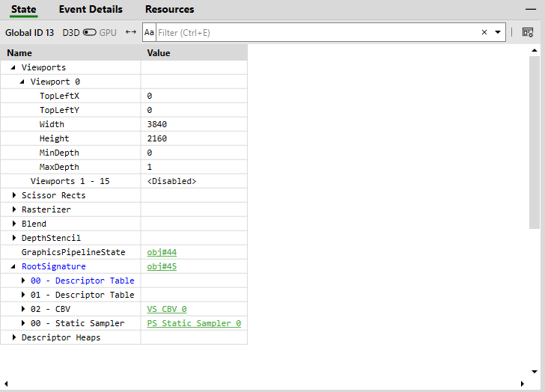Viewport: 545px width, 392px height.
Task: Click the RootSignature label
Action: 54,266
